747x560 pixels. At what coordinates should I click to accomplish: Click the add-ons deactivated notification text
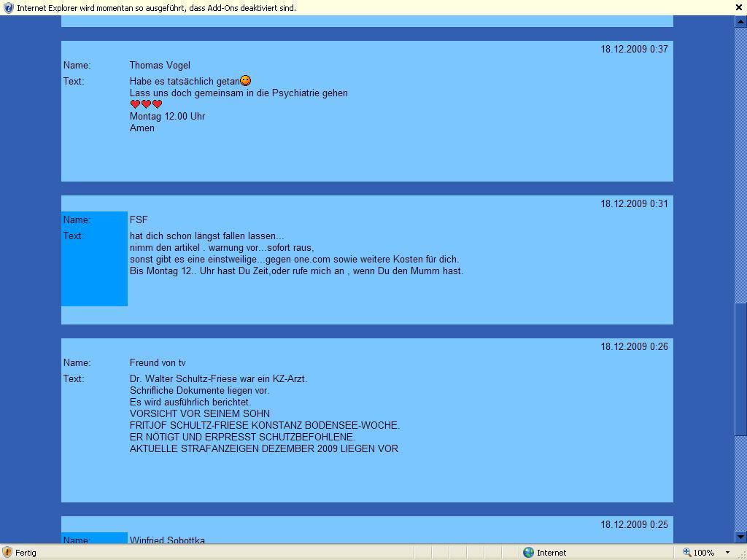157,8
